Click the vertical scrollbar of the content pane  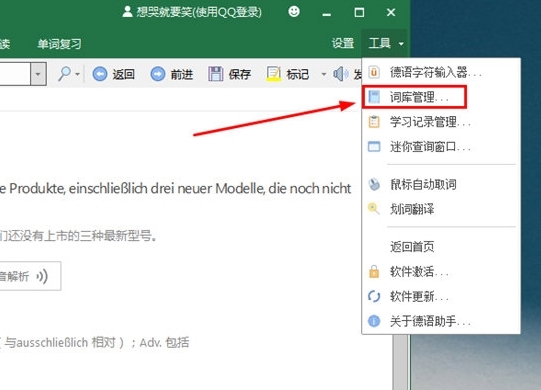pos(400,362)
